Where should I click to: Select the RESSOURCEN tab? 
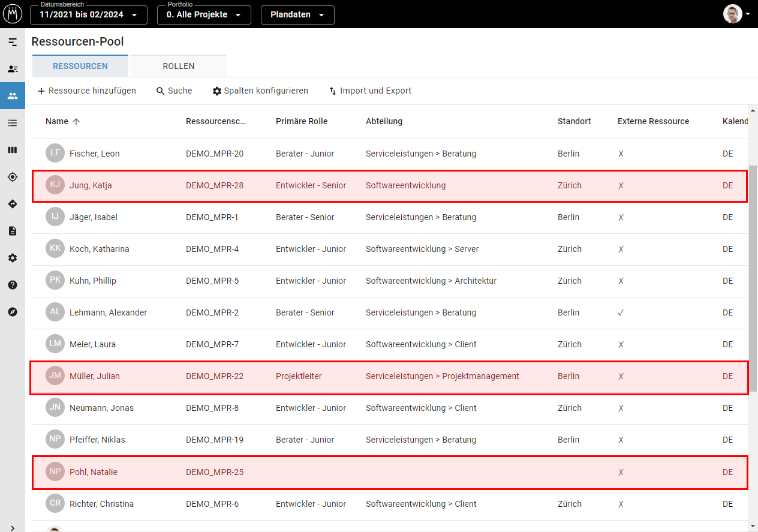pos(80,66)
